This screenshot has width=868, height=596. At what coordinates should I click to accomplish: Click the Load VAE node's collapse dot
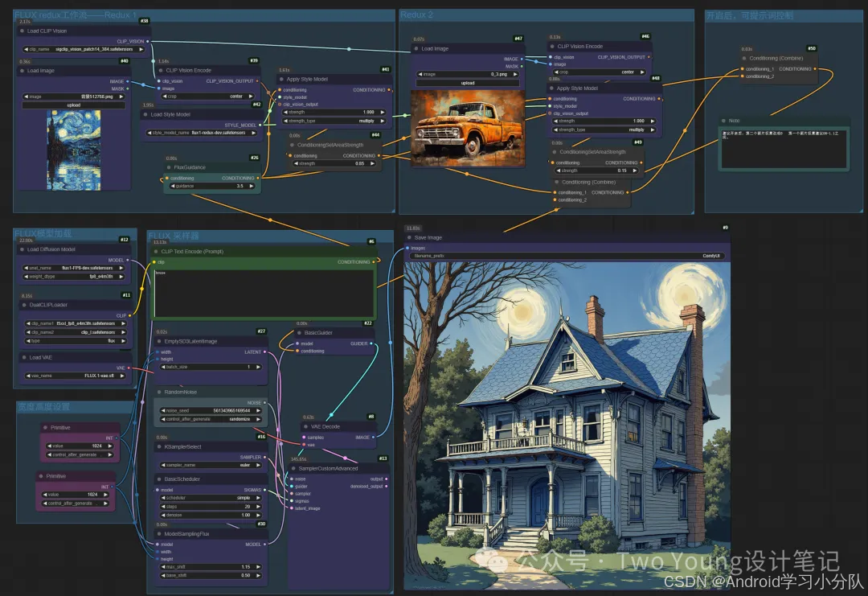coord(24,358)
